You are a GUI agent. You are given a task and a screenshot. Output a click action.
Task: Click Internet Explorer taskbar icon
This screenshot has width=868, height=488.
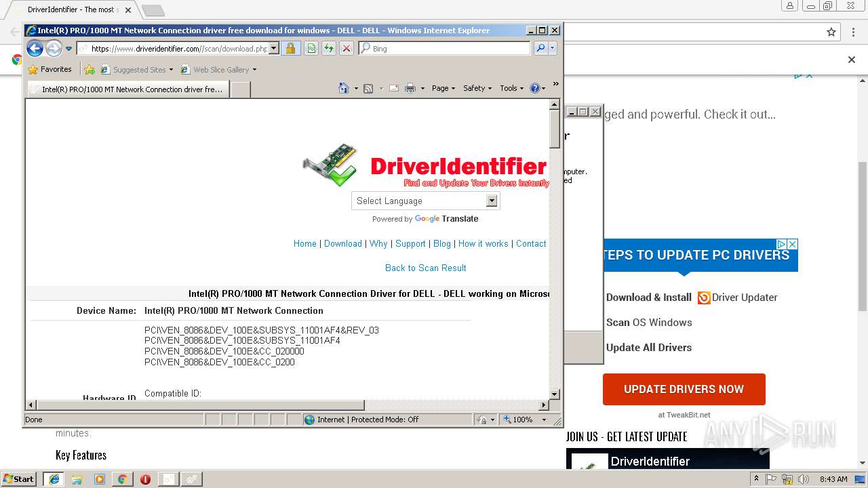54,479
